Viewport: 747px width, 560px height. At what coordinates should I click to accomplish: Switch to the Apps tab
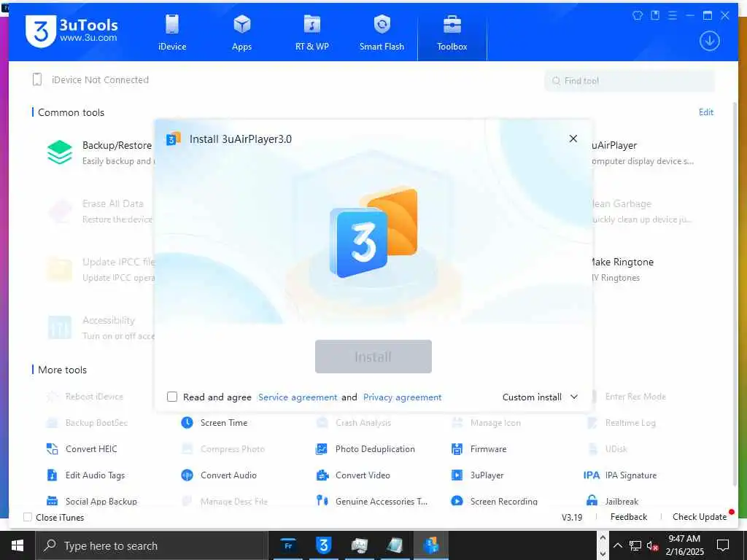pyautogui.click(x=241, y=32)
